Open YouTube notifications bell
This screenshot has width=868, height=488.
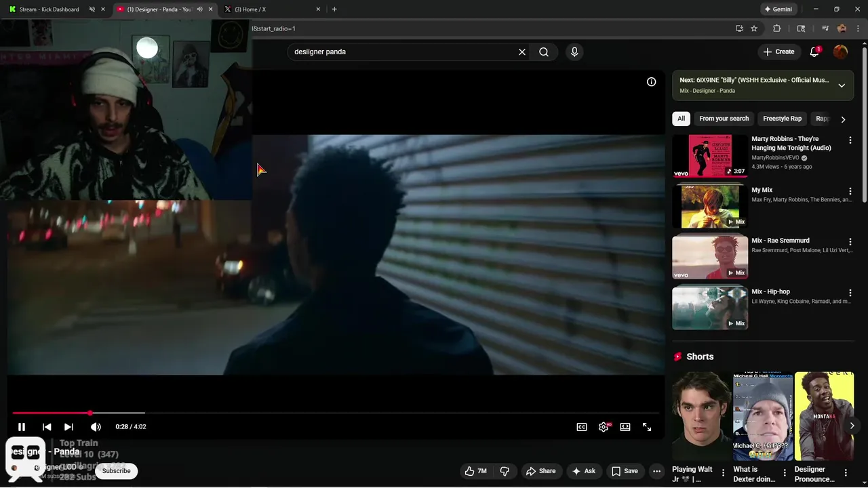tap(814, 52)
